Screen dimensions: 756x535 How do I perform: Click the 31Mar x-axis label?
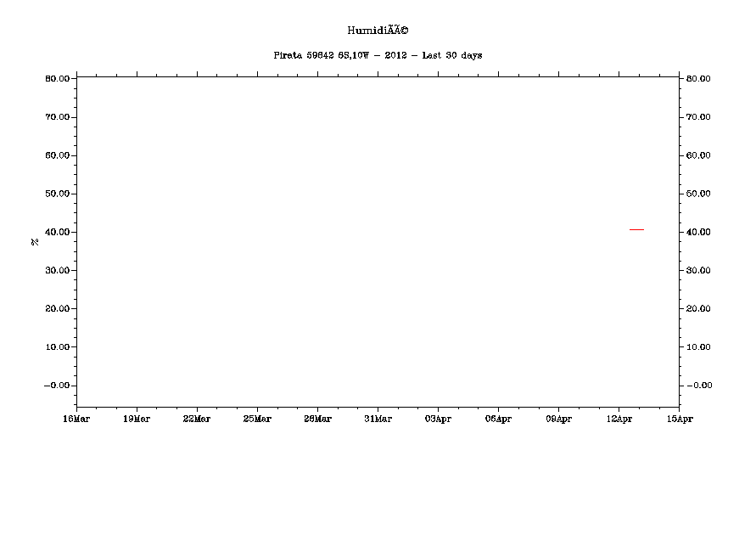[378, 419]
